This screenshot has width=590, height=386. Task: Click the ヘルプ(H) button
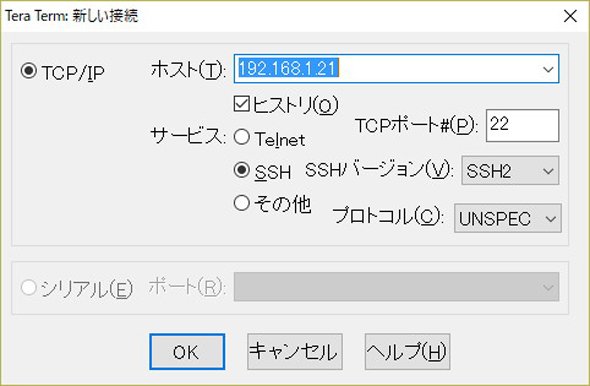click(407, 352)
